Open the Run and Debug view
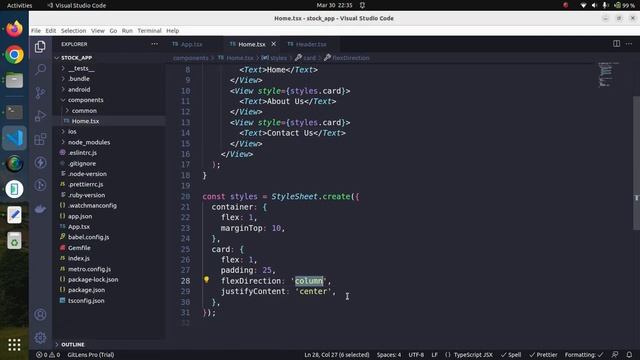 40,116
